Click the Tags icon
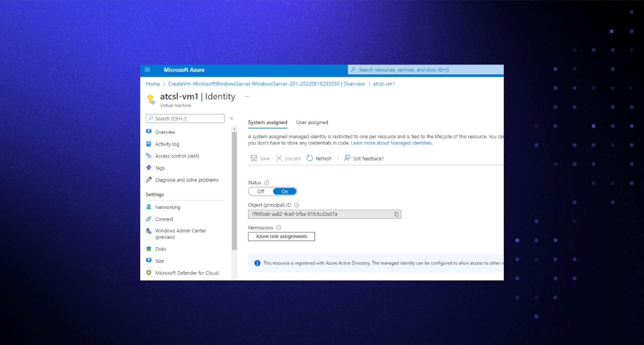This screenshot has height=345, width=644. pos(149,168)
